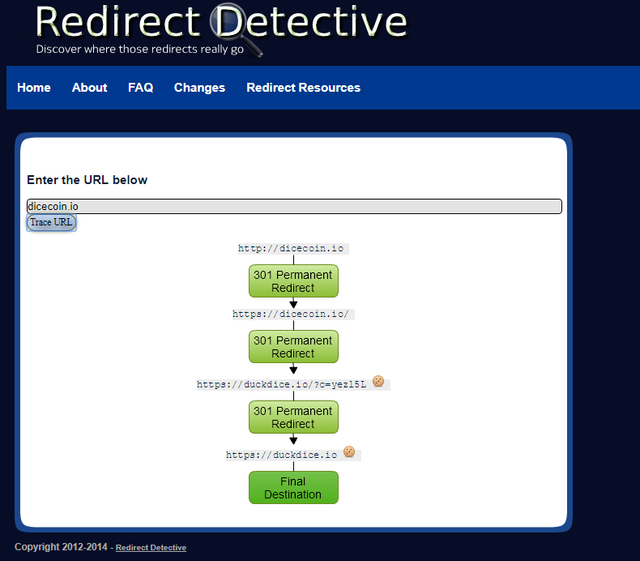This screenshot has height=561, width=640.
Task: Go to the FAQ page
Action: (x=141, y=88)
